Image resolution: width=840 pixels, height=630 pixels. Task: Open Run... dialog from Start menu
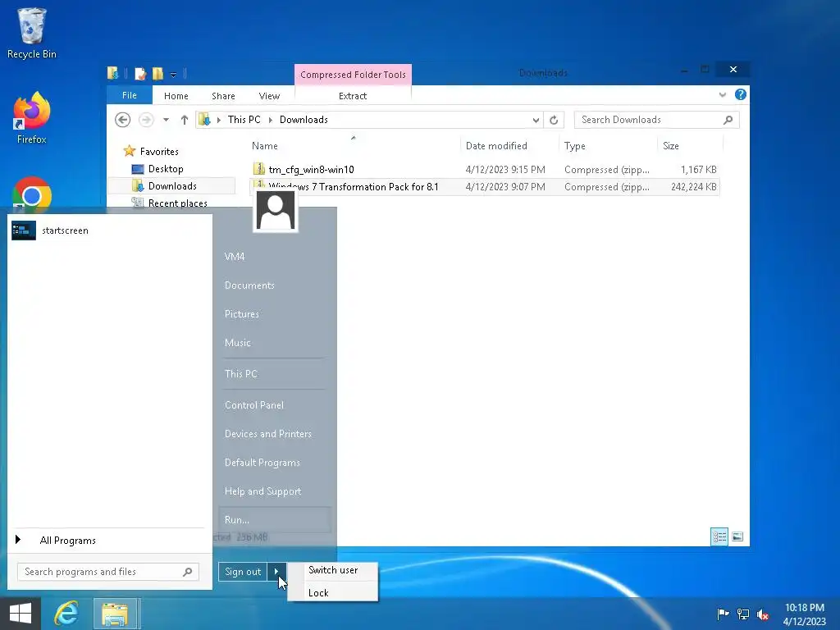(275, 519)
